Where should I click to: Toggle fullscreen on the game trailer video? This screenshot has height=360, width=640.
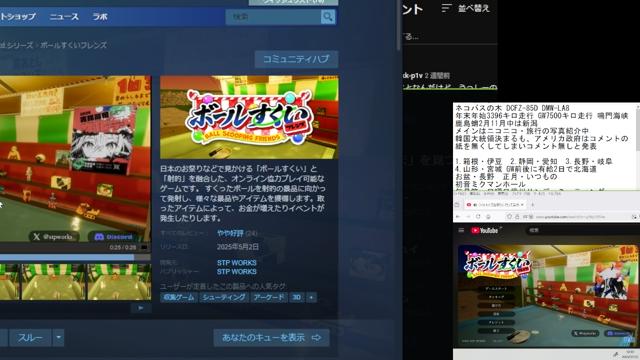click(144, 247)
